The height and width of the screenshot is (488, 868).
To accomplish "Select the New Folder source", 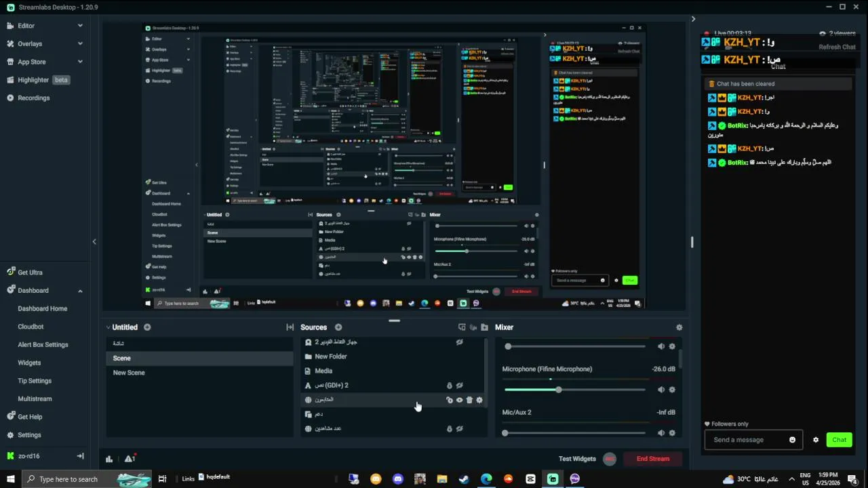I will [x=393, y=357].
